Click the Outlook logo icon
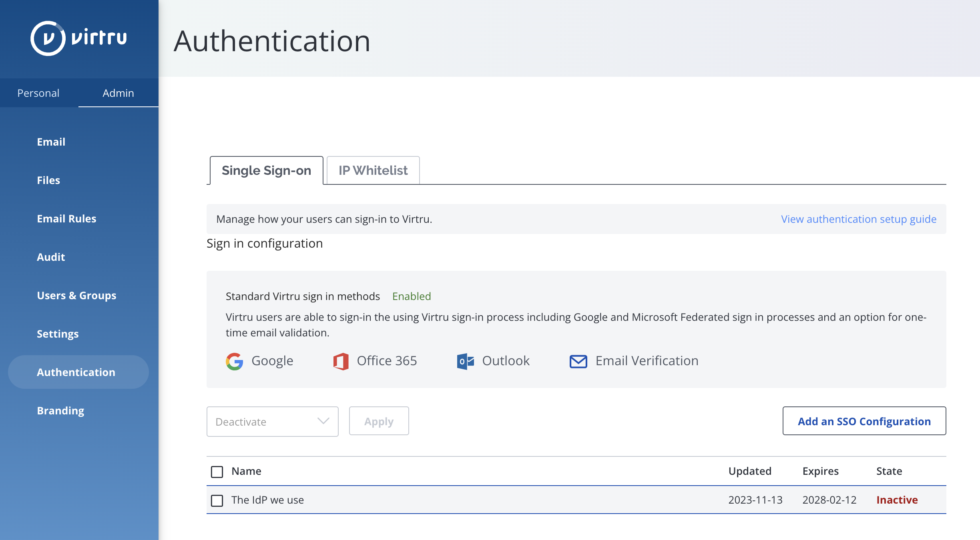The width and height of the screenshot is (980, 540). click(x=466, y=361)
